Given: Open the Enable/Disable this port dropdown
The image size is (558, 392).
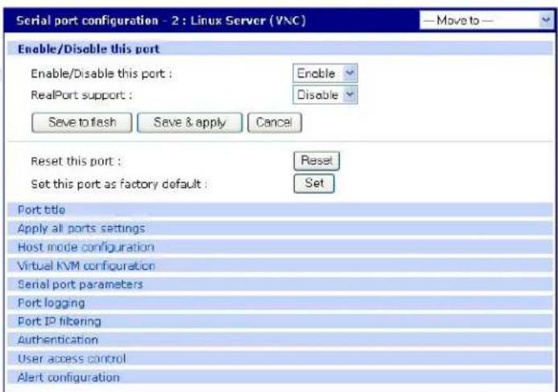Looking at the screenshot, I should pyautogui.click(x=325, y=73).
